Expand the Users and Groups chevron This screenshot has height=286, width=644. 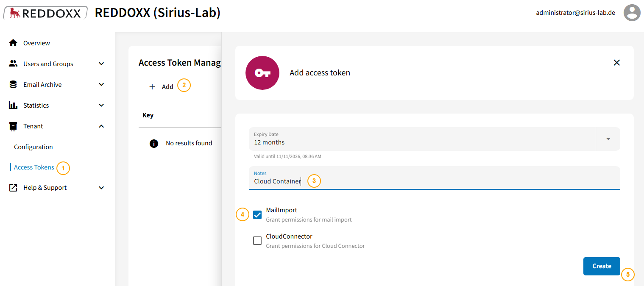click(x=101, y=64)
